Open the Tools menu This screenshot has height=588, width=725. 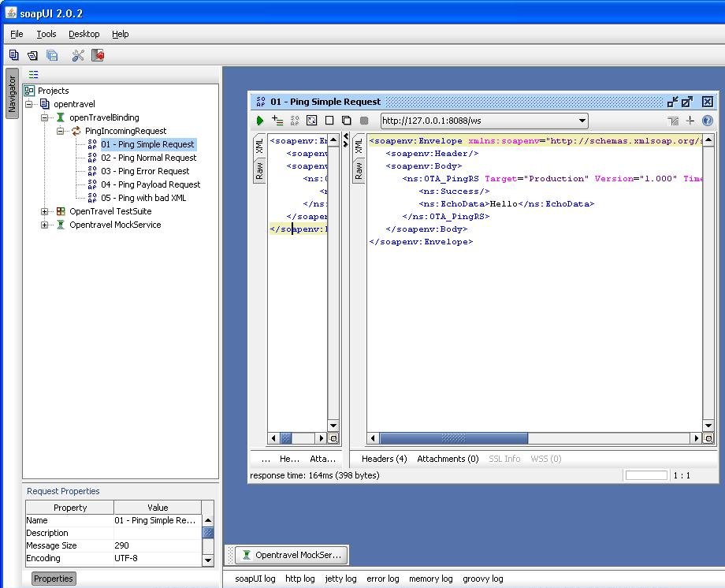pyautogui.click(x=46, y=34)
